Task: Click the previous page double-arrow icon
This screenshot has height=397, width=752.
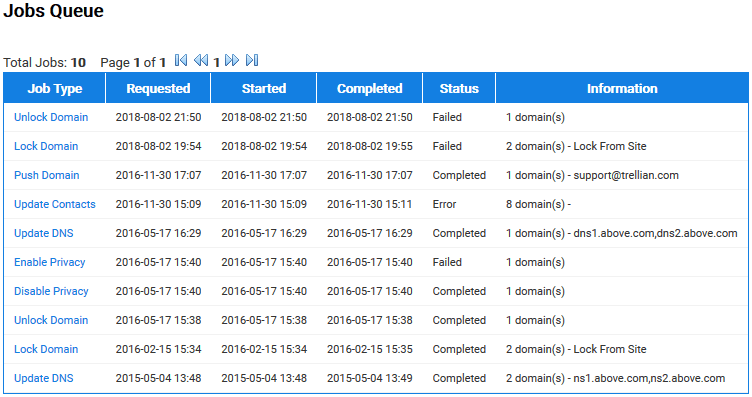Action: 201,60
